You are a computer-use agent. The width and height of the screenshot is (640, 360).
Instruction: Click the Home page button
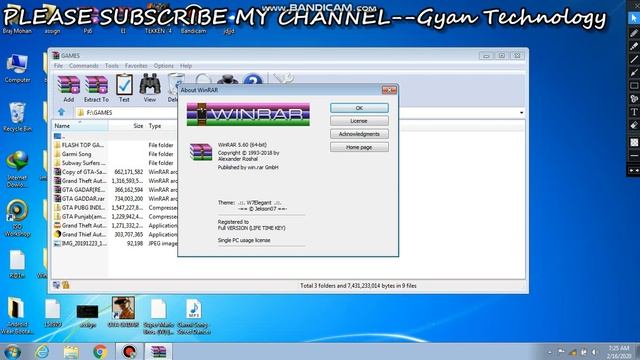pyautogui.click(x=359, y=147)
